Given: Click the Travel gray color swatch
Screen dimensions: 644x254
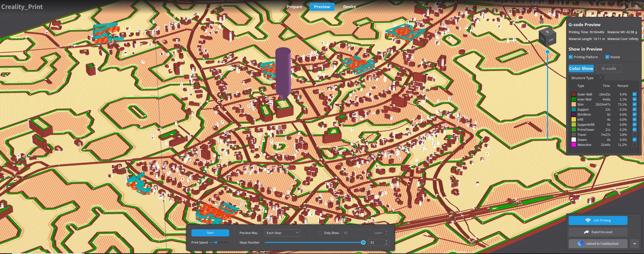Looking at the screenshot, I should (x=574, y=135).
